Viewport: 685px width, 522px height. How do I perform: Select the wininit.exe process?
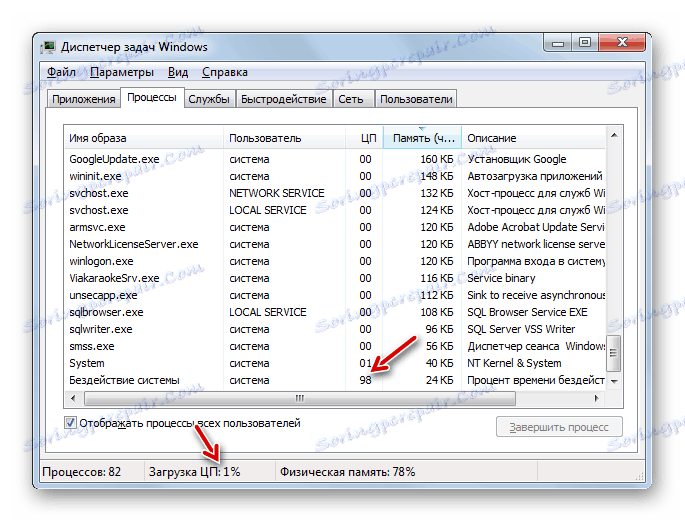click(335, 176)
